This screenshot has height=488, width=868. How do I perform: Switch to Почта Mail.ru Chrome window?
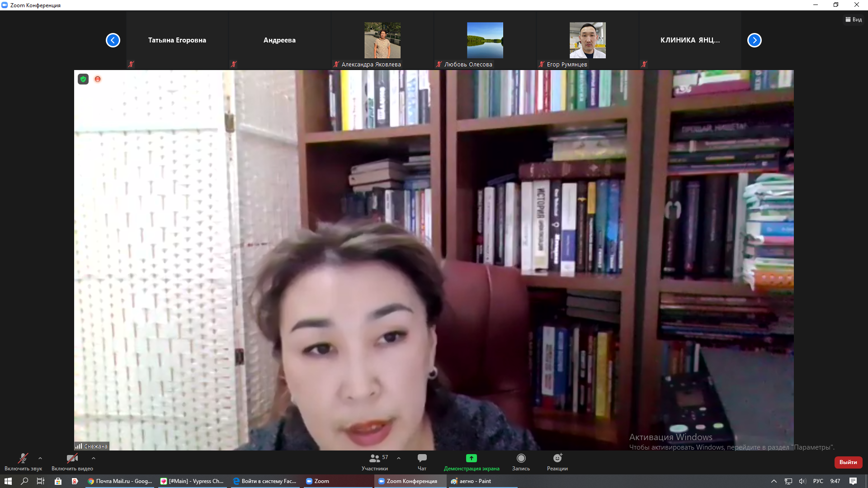[120, 481]
